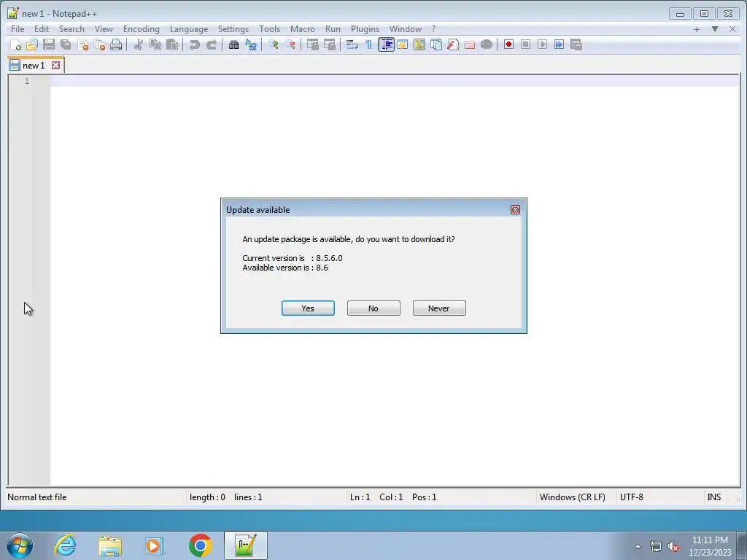Open Folder as Workspace icon
Screen dimensions: 747x560
(x=470, y=44)
